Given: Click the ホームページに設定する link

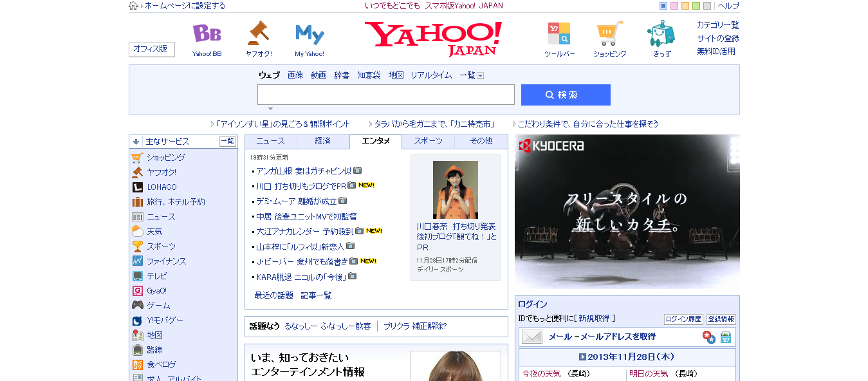Looking at the screenshot, I should click(x=185, y=6).
